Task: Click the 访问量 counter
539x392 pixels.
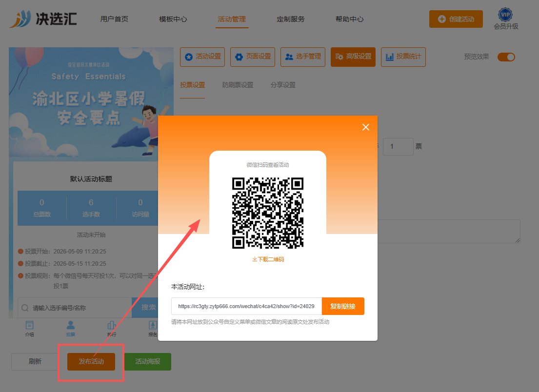Action: point(140,208)
